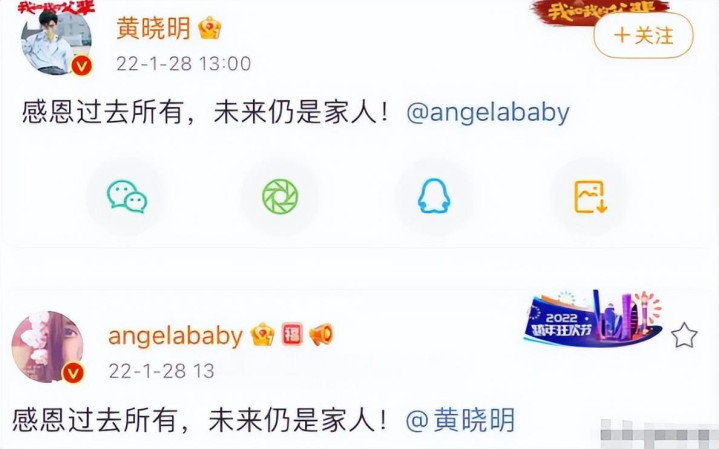Viewport: 719px width, 449px height.
Task: Open 黄晓明's profile avatar
Action: [x=56, y=42]
